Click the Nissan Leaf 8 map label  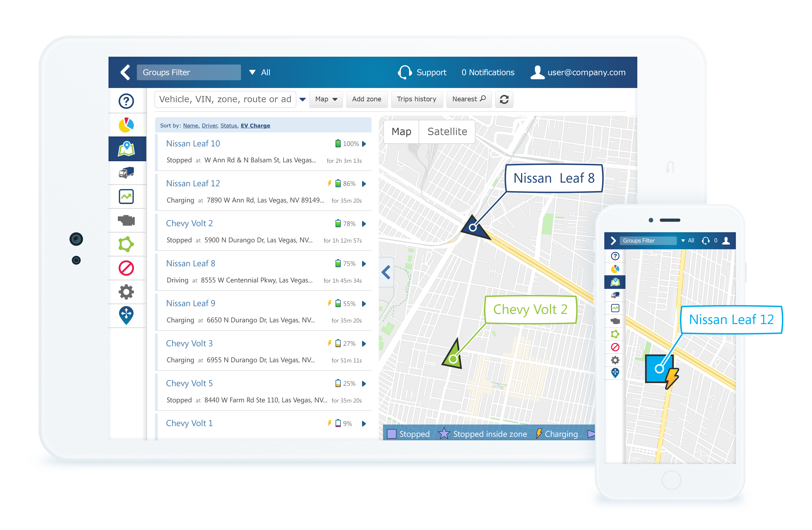pos(554,178)
